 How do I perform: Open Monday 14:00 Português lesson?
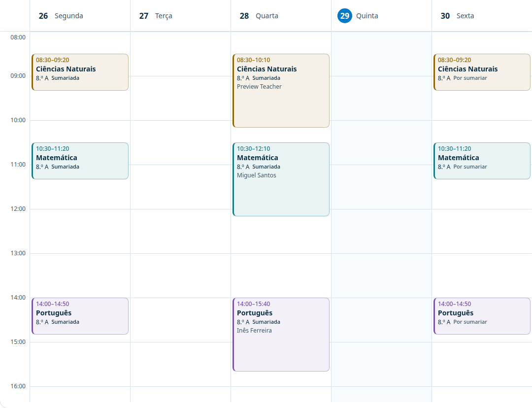coord(80,316)
